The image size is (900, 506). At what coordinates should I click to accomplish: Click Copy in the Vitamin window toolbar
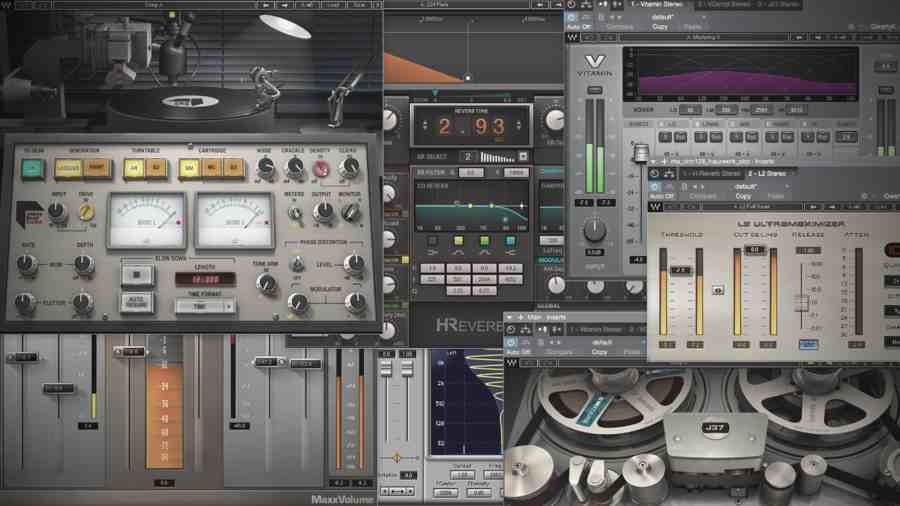point(660,26)
